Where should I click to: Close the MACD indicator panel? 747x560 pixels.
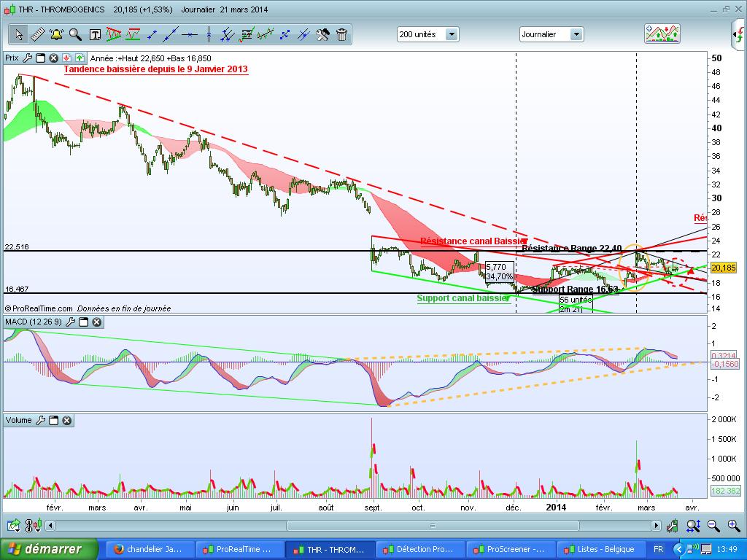(97, 322)
